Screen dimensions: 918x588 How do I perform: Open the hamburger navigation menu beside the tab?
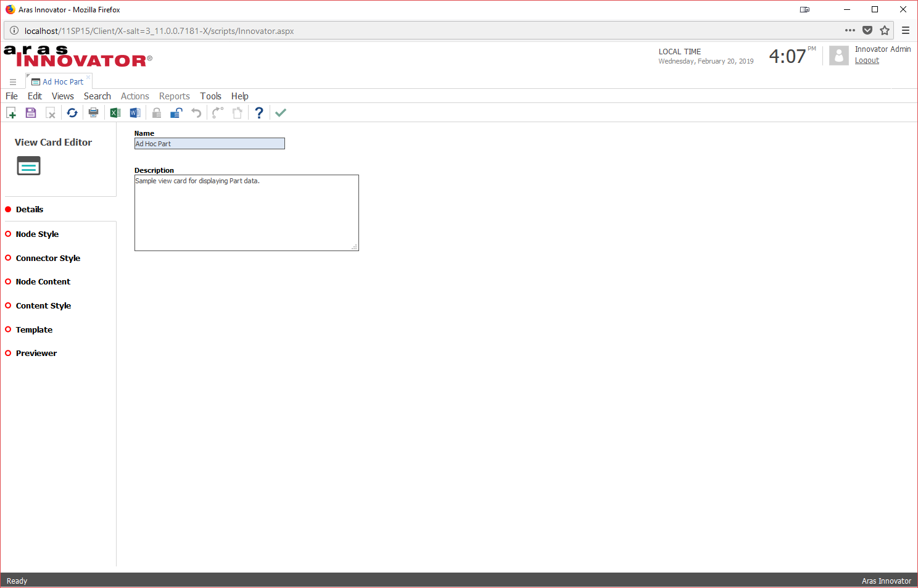(13, 82)
